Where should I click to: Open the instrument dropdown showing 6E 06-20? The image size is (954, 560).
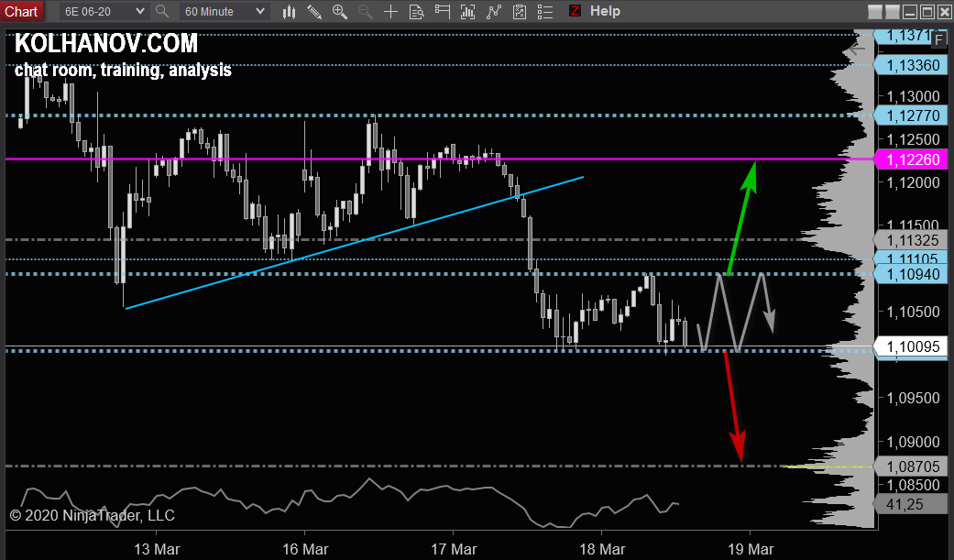pyautogui.click(x=104, y=12)
